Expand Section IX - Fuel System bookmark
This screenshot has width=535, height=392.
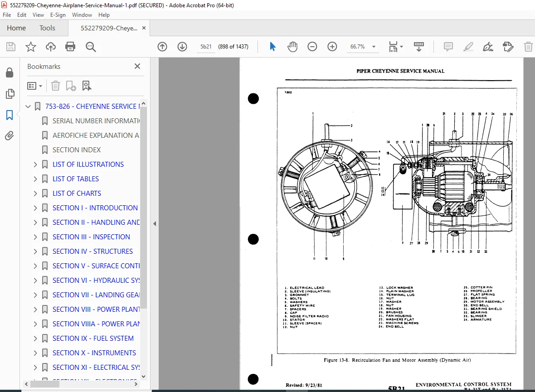pos(35,339)
